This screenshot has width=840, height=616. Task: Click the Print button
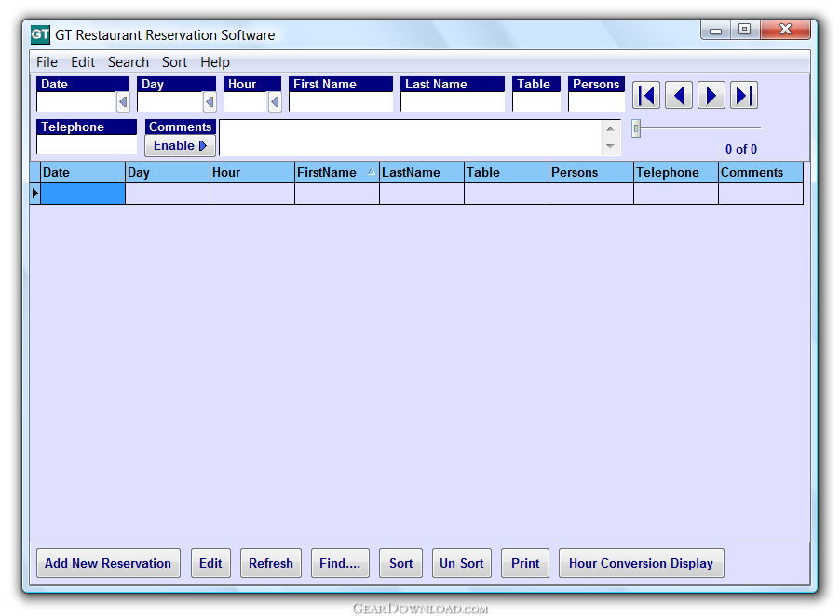525,563
